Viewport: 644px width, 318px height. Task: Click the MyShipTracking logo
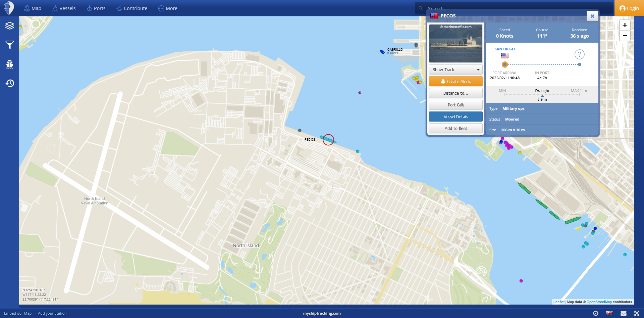point(9,8)
